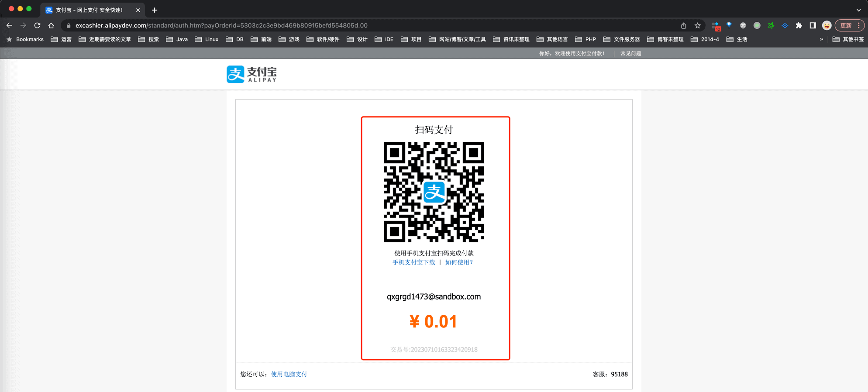Click the URL address bar field
Viewport: 868px width, 392px height.
[349, 25]
